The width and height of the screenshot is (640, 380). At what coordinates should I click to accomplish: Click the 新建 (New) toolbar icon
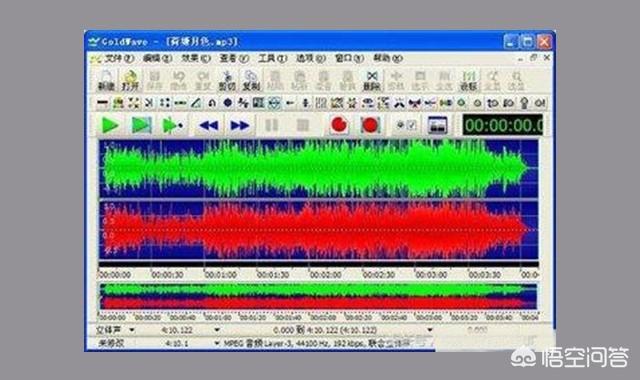[x=107, y=80]
